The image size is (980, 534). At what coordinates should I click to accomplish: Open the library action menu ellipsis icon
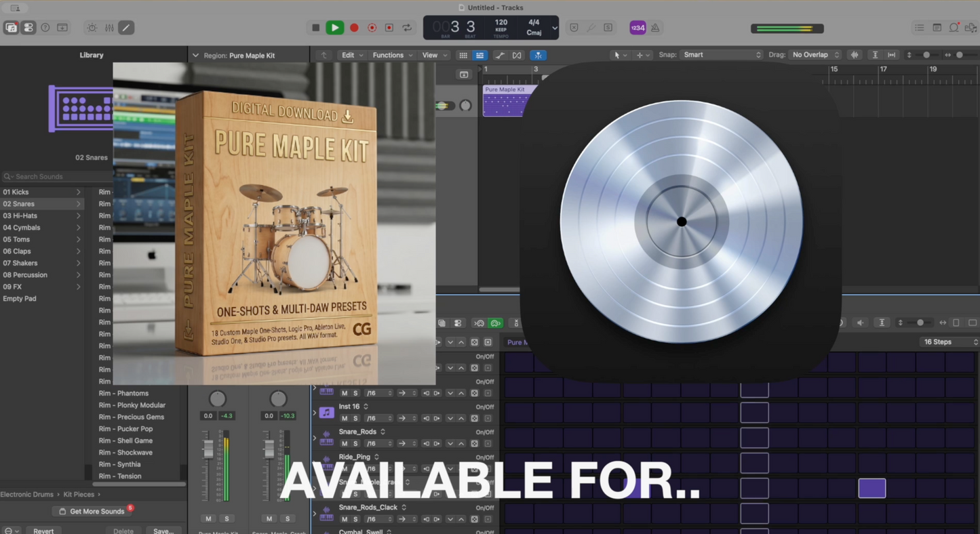10,531
